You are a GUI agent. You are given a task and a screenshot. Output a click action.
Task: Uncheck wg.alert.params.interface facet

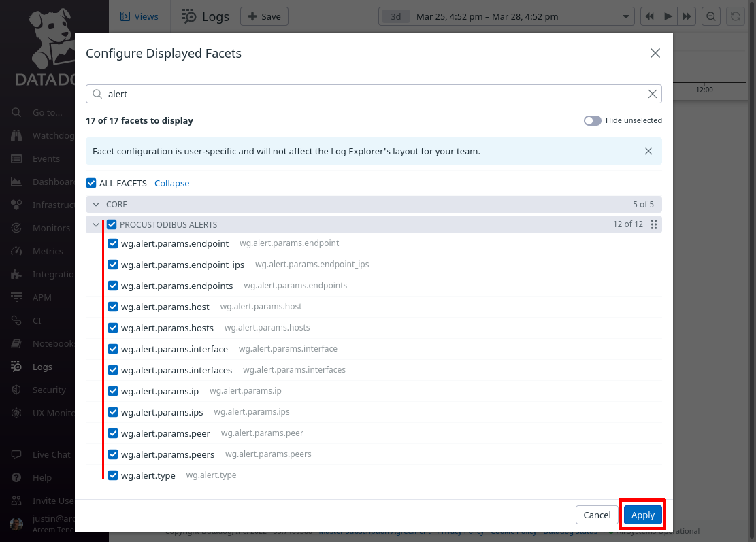[x=113, y=349]
